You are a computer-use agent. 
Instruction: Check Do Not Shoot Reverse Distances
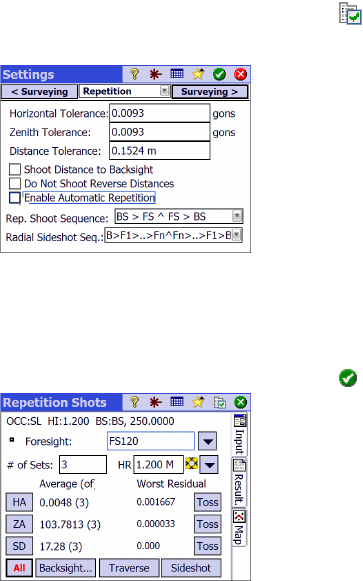[15, 183]
